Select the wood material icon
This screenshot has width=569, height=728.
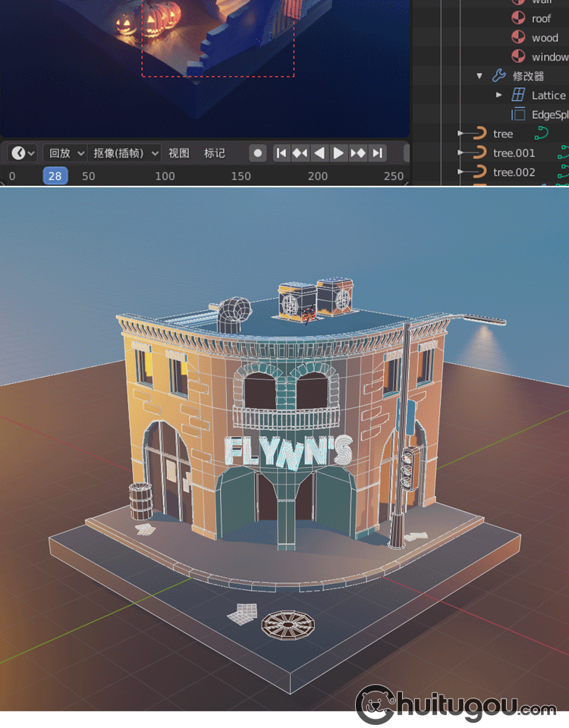tap(518, 37)
